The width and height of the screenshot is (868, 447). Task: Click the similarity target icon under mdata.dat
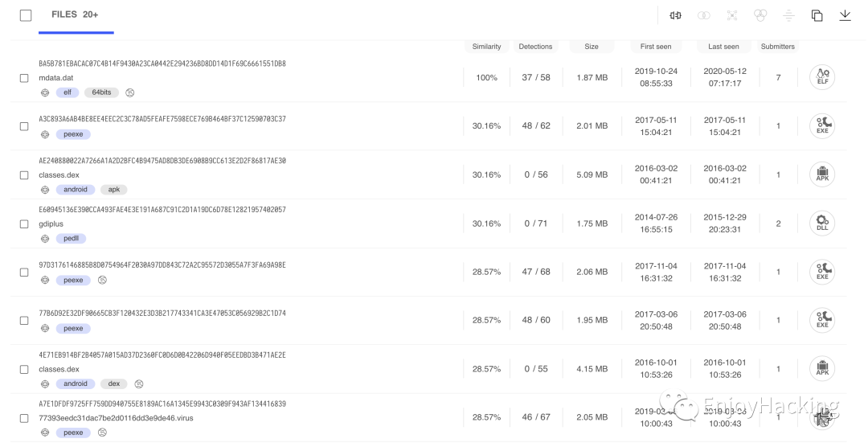tap(45, 92)
